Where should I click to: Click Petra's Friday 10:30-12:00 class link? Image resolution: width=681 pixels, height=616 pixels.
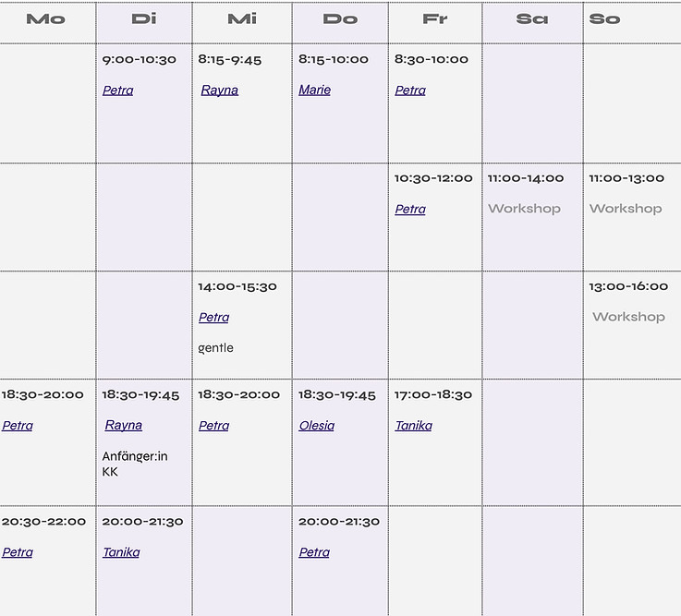click(410, 210)
